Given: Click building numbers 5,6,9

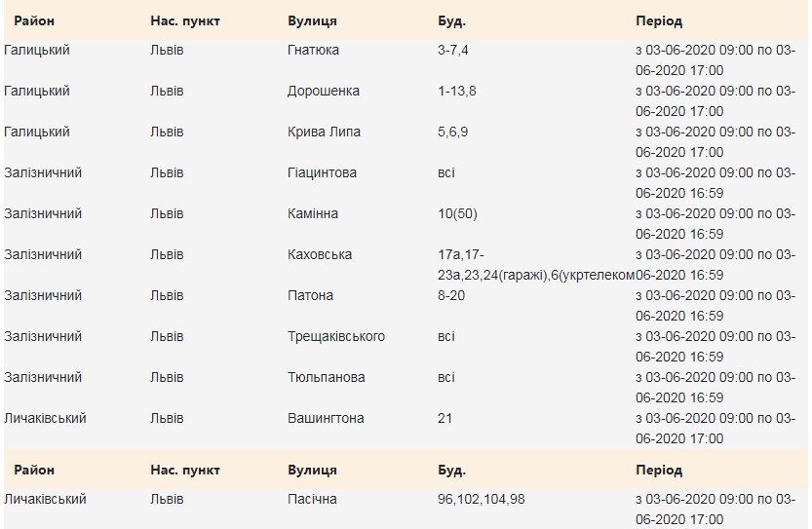Looking at the screenshot, I should tap(453, 132).
